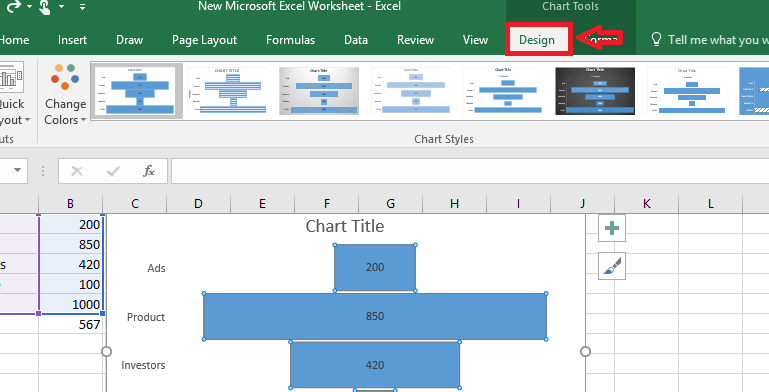Click the Investors category axis label
The height and width of the screenshot is (392, 769).
tap(143, 365)
